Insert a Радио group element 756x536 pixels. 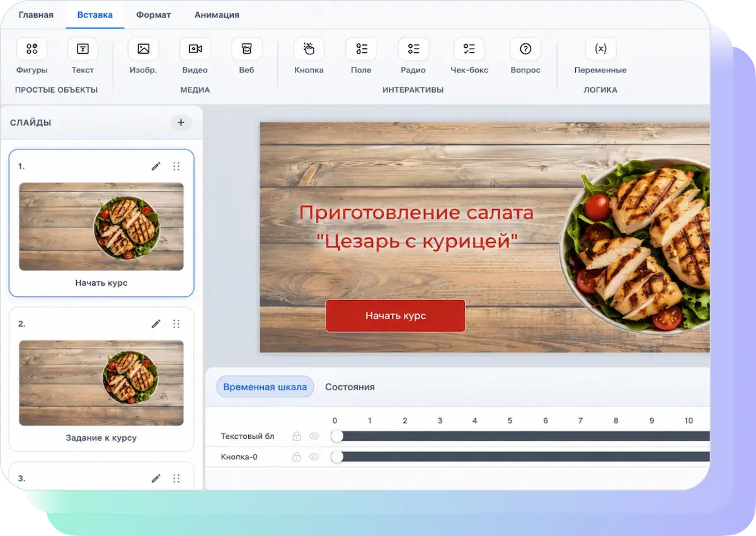point(413,49)
